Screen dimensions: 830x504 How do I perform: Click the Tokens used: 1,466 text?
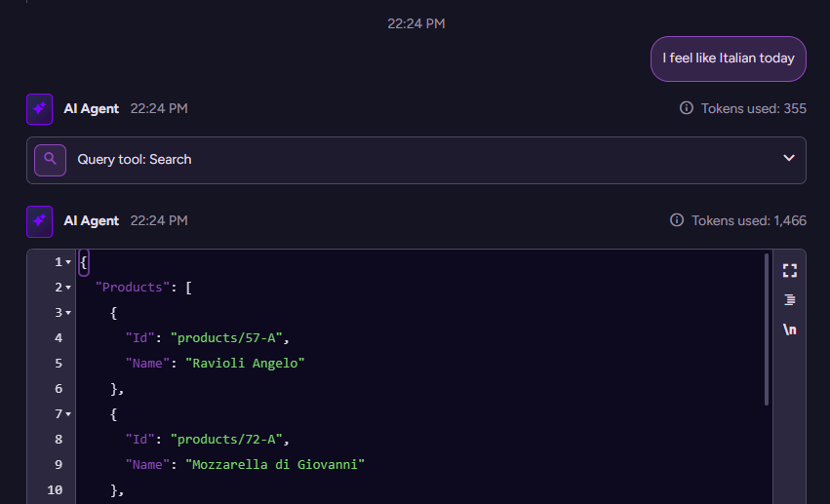click(x=748, y=221)
